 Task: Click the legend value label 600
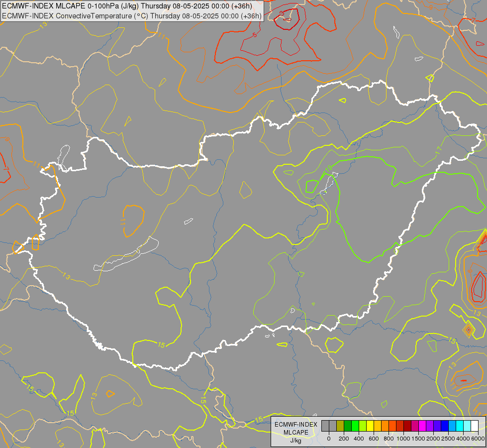coord(374,439)
